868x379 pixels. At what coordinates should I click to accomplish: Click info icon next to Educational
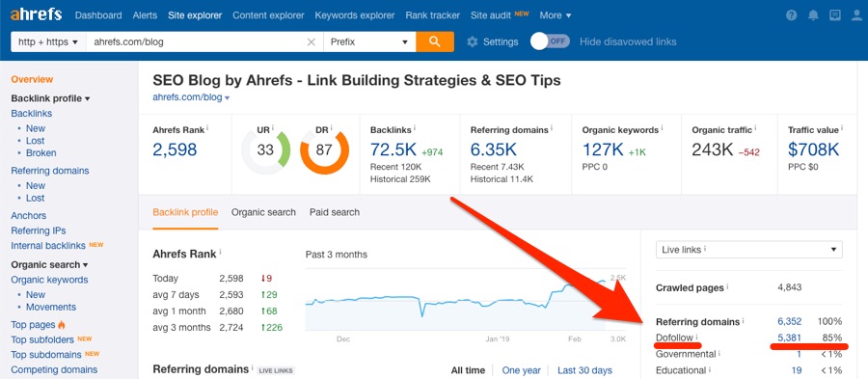click(710, 369)
